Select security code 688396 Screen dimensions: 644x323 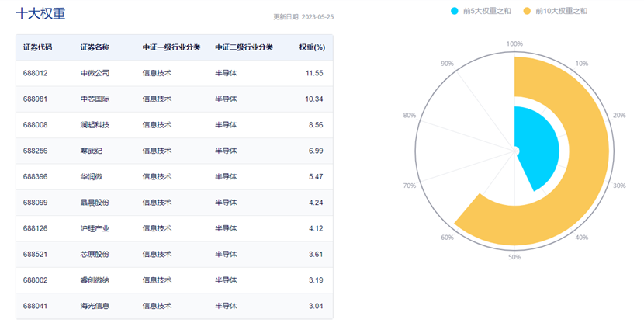click(36, 177)
